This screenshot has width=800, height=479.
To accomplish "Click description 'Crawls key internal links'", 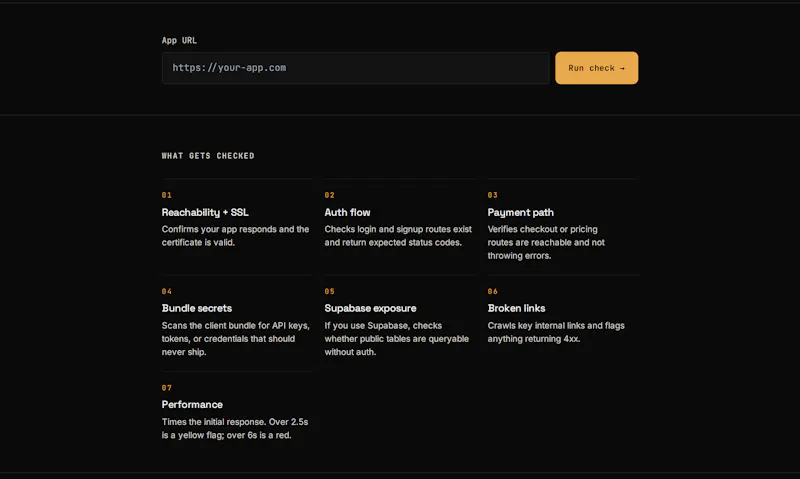I will (556, 332).
